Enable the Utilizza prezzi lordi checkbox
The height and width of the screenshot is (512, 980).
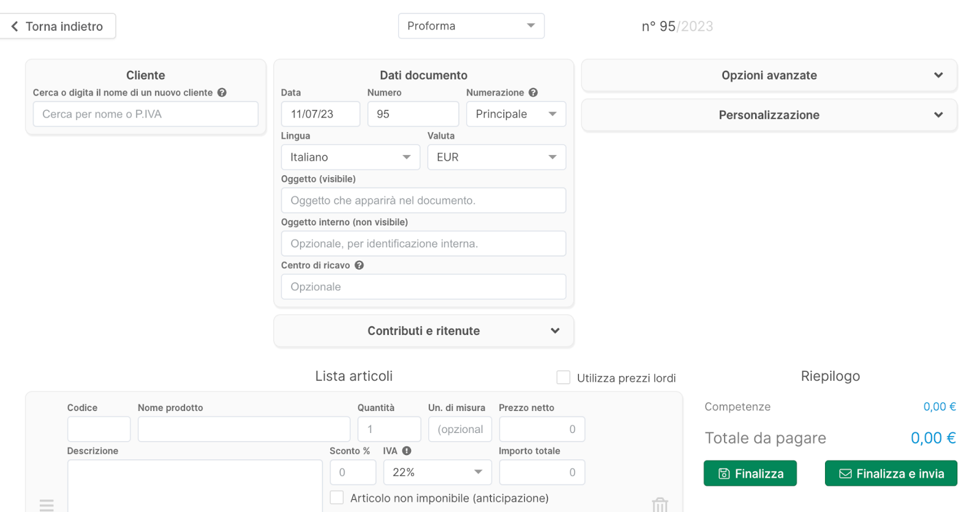(x=563, y=377)
